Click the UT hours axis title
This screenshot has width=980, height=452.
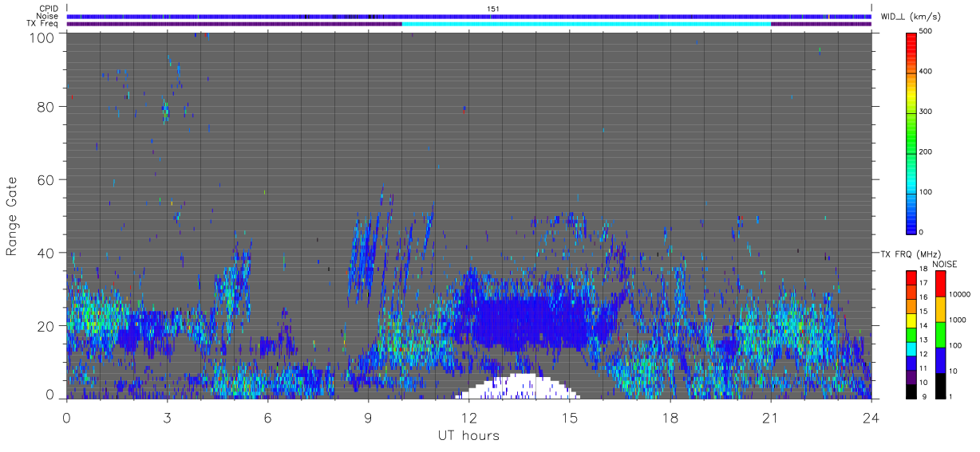[468, 436]
